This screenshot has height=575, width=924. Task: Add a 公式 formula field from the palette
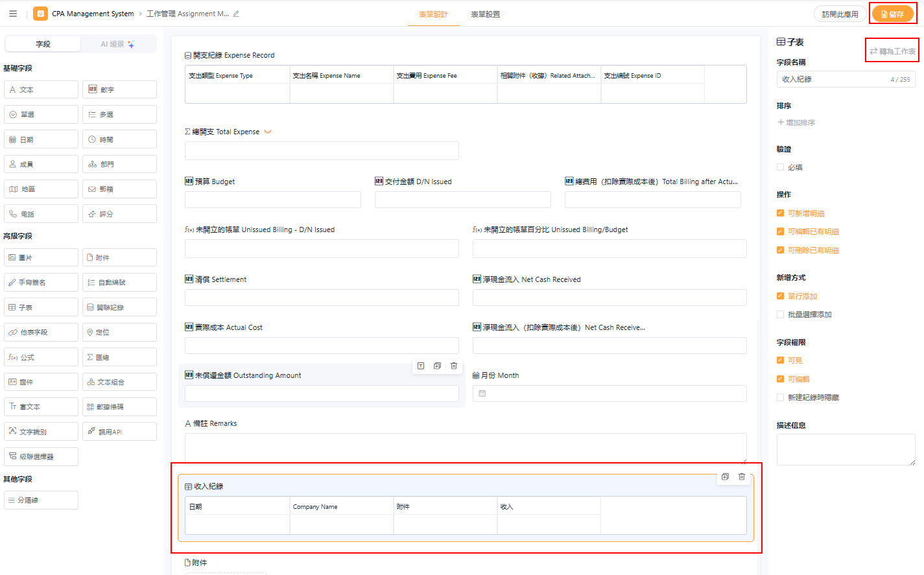coord(41,357)
